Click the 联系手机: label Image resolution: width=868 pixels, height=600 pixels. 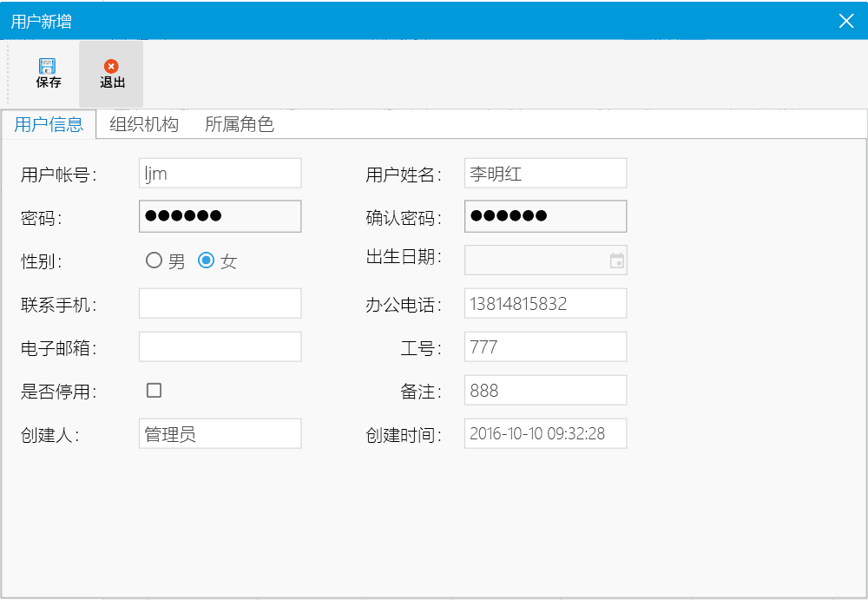[59, 305]
